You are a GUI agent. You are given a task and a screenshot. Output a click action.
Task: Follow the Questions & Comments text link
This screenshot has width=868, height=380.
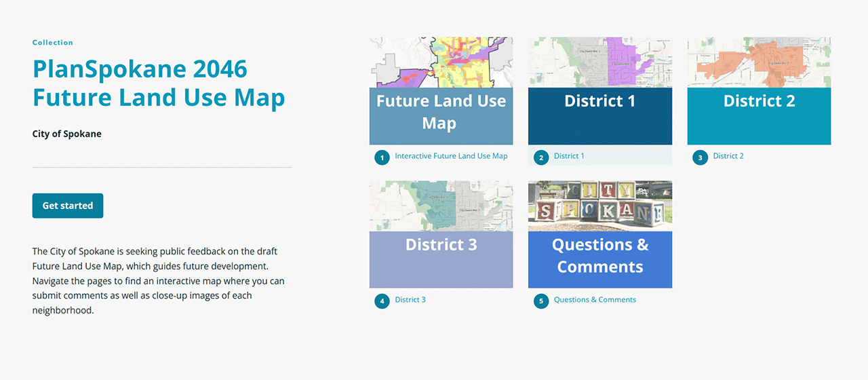tap(595, 299)
